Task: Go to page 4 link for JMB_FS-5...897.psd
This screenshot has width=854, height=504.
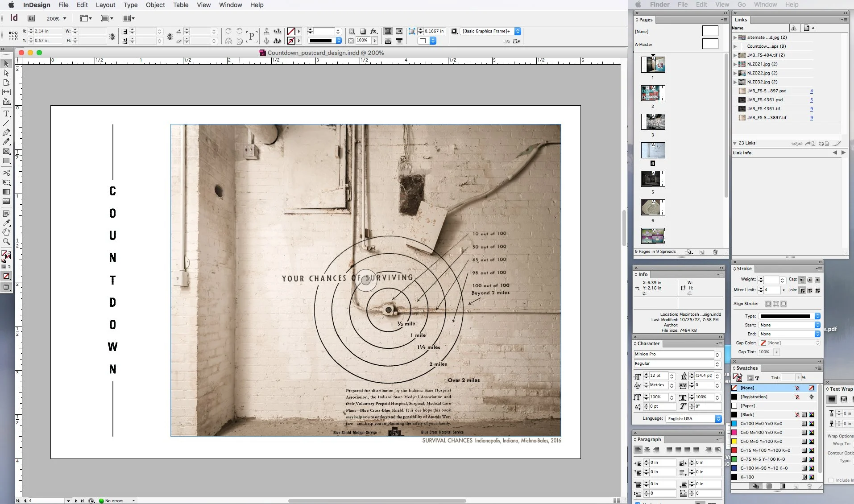Action: point(811,91)
